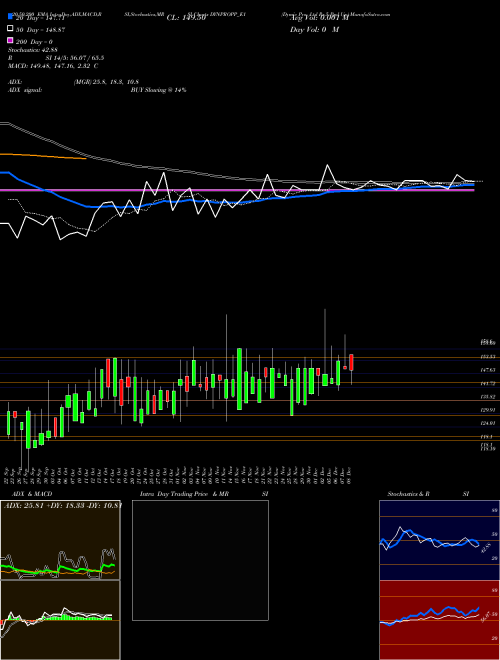Open the MACD histogram mini chart
This screenshot has width=500, height=660.
60,620
